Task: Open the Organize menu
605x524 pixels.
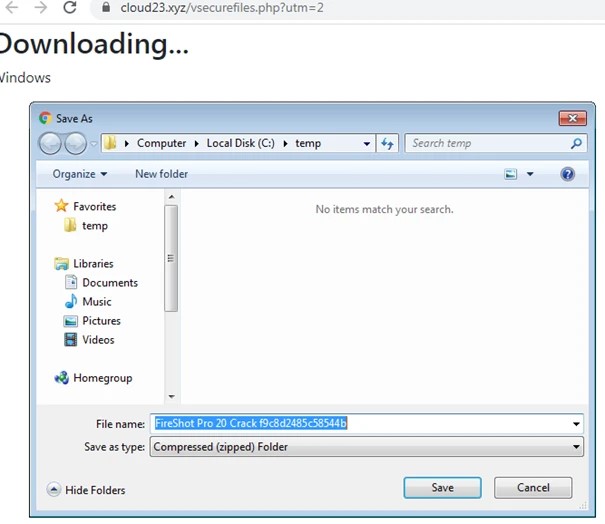Action: coord(80,174)
